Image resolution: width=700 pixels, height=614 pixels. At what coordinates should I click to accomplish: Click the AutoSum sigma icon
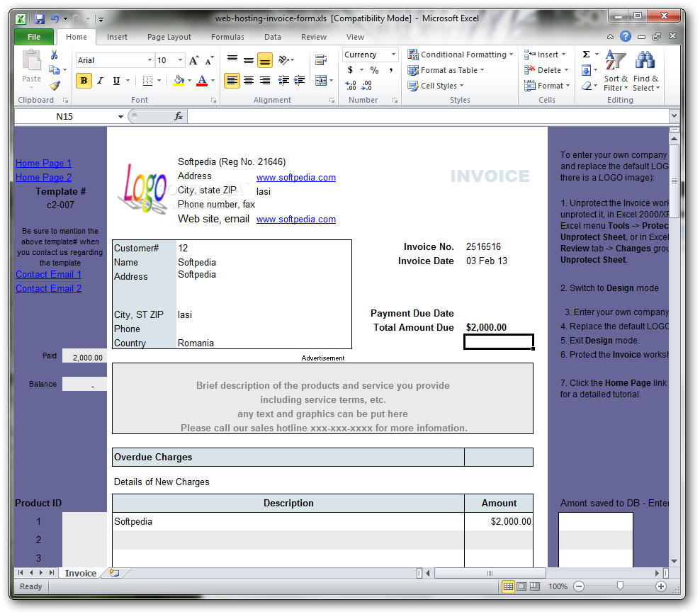586,55
